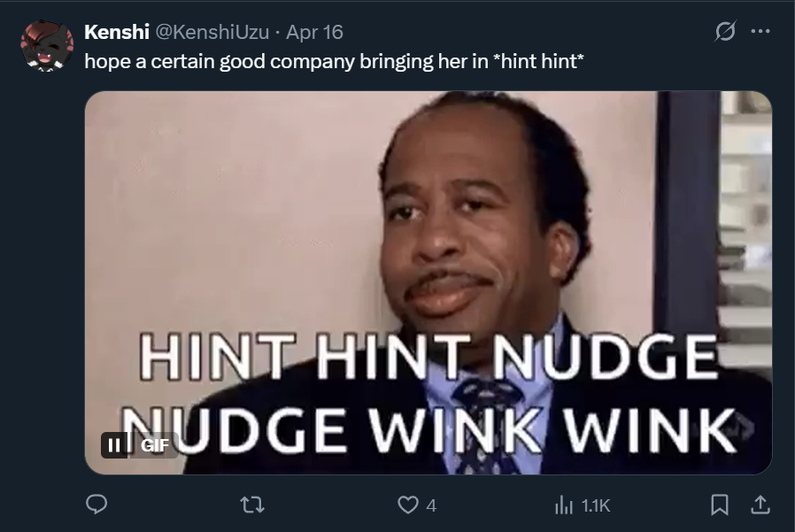Pause the playing GIF
The height and width of the screenshot is (532, 795).
click(x=114, y=445)
